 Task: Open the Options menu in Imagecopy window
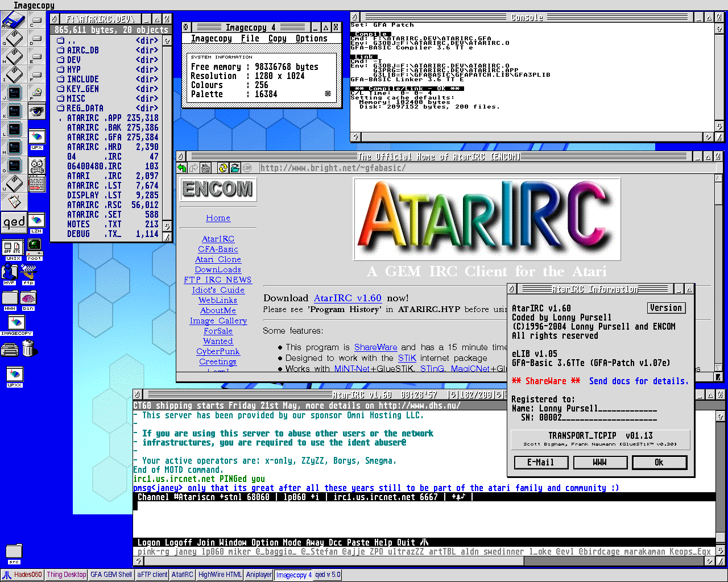coord(311,39)
